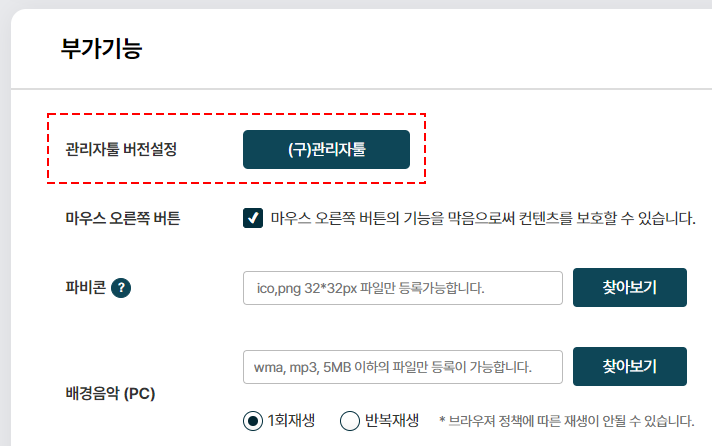This screenshot has width=712, height=446.
Task: Click the 마우스 오른쪽 버튼 label
Action: pyautogui.click(x=123, y=218)
